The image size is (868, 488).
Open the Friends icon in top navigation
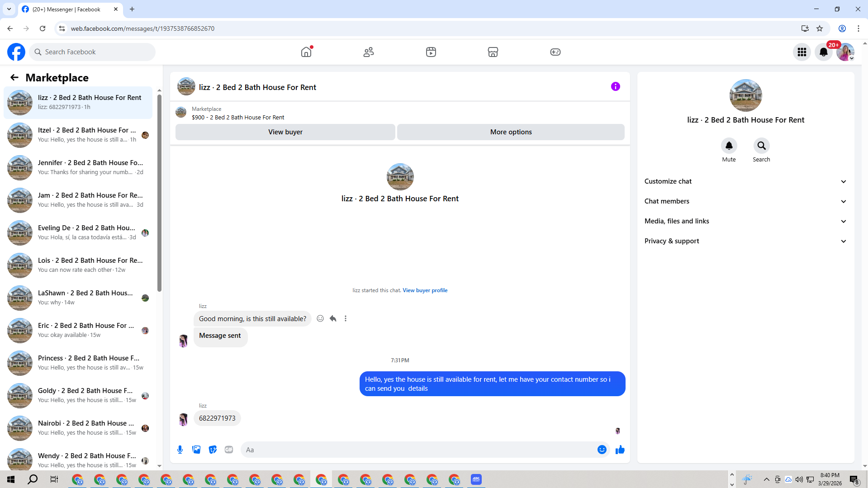tap(369, 52)
